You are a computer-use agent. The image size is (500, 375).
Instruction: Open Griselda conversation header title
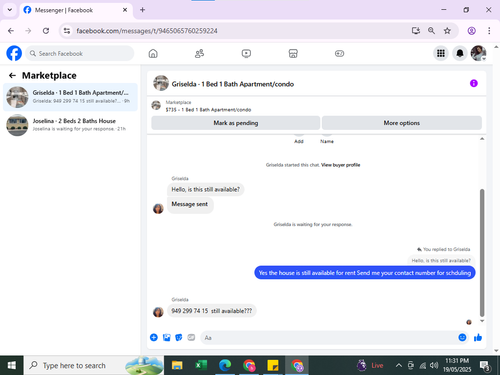click(x=233, y=84)
